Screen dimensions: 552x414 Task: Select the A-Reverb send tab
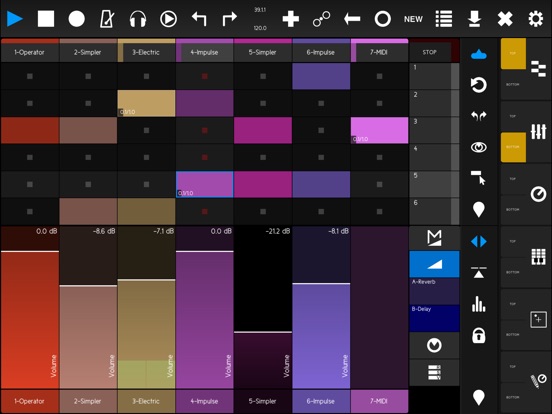pyautogui.click(x=434, y=291)
